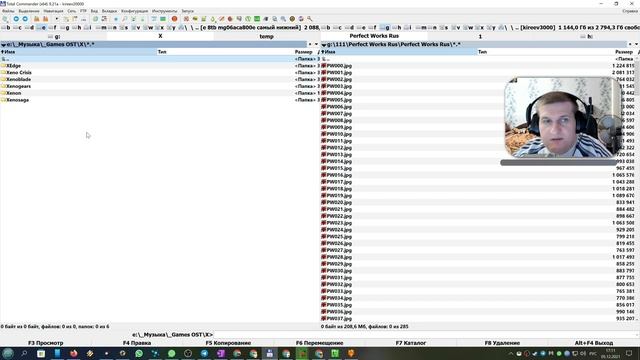
Task: Open the Справка menu
Action: pyautogui.click(x=631, y=11)
